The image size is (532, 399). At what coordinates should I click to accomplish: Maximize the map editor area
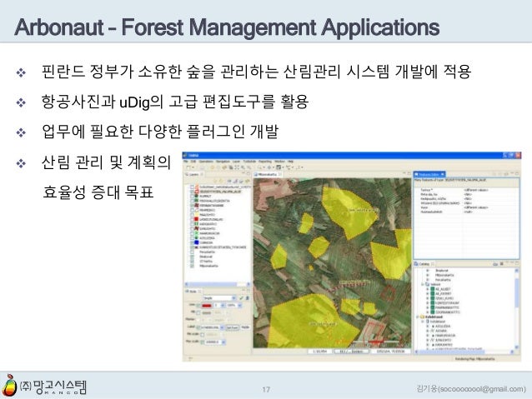pyautogui.click(x=409, y=173)
